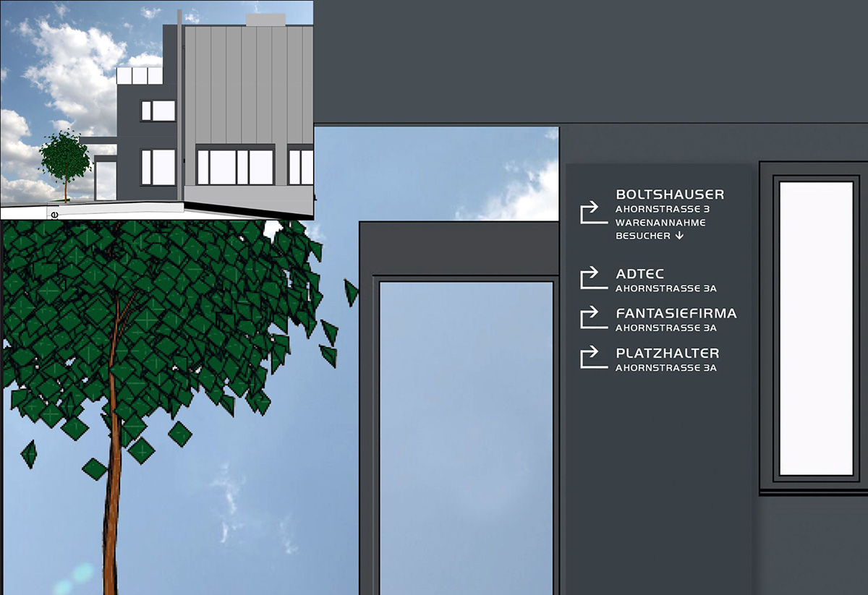868x595 pixels.
Task: Click the white window right of the sign
Action: (x=816, y=328)
